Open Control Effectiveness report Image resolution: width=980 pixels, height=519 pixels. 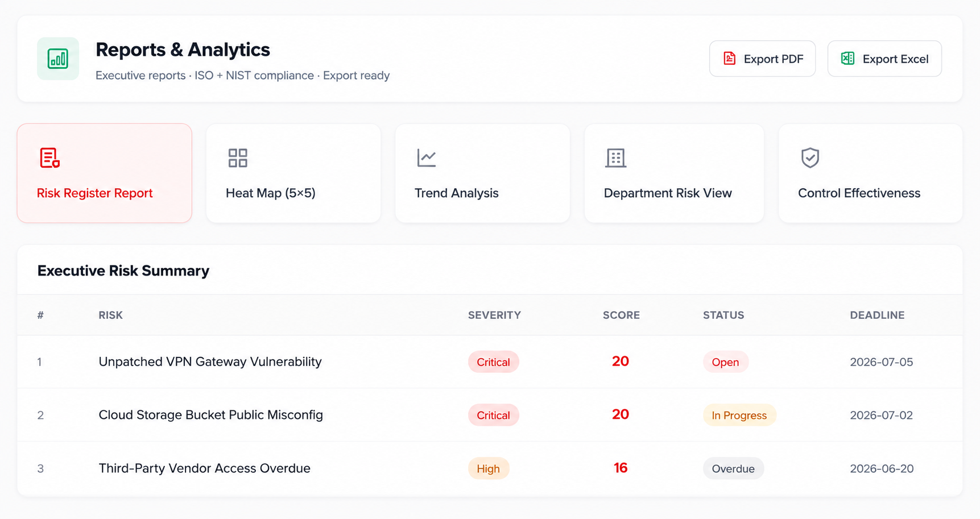[870, 173]
